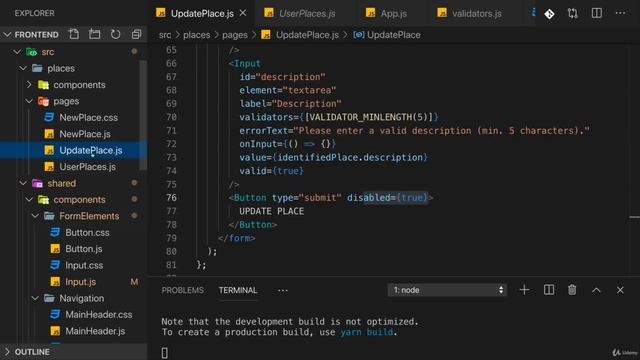Close the terminal panel
Screen dimensions: 640x360
[x=620, y=290]
